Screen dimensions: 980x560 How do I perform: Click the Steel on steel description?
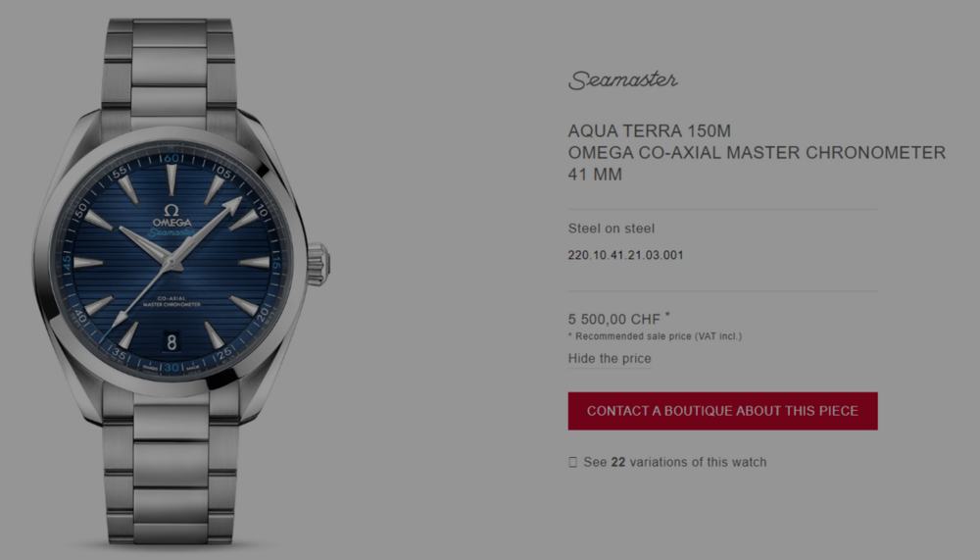612,229
